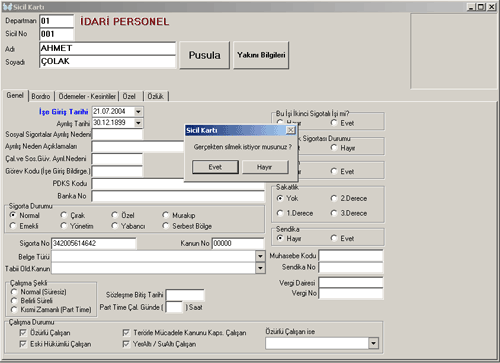The image size is (500, 363).
Task: Click the Banka No field
Action: 178,196
